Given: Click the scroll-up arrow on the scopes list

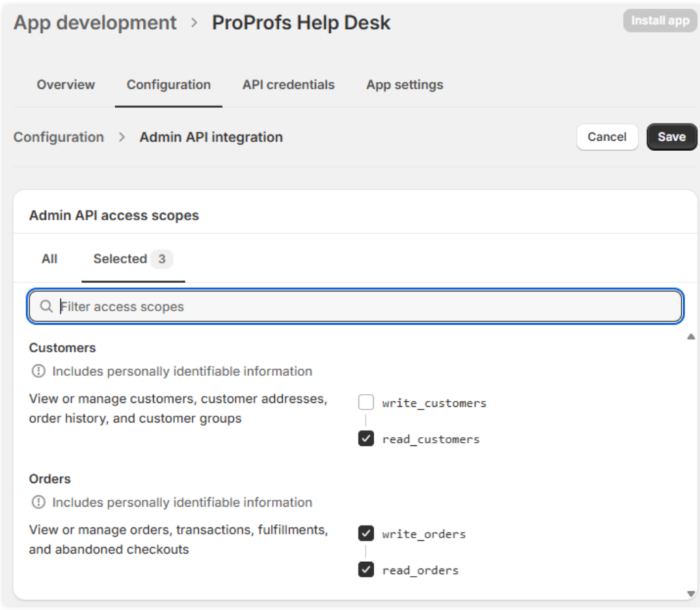Looking at the screenshot, I should 690,335.
